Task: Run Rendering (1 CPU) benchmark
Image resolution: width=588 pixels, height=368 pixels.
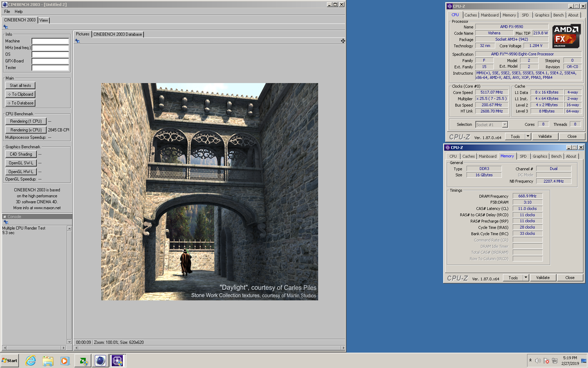Action: point(26,121)
